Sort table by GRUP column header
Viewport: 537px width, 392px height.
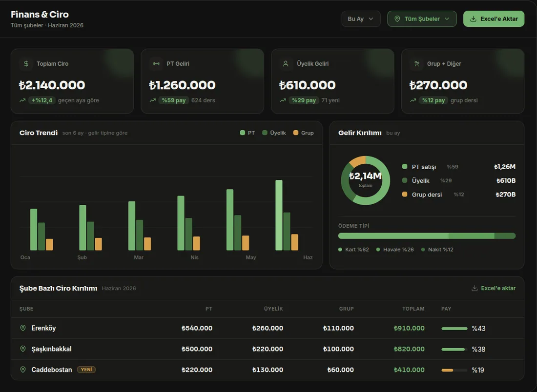(346, 309)
